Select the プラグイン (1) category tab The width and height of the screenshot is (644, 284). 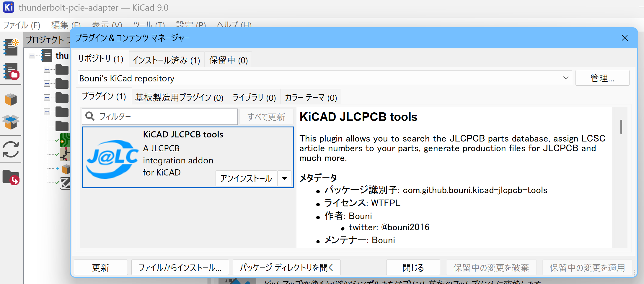coord(104,96)
